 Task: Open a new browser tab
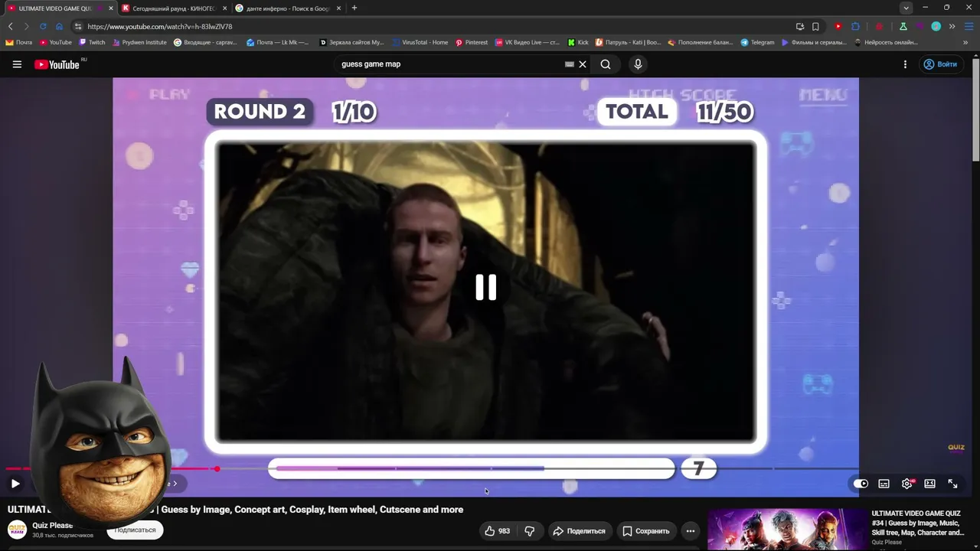tap(354, 8)
